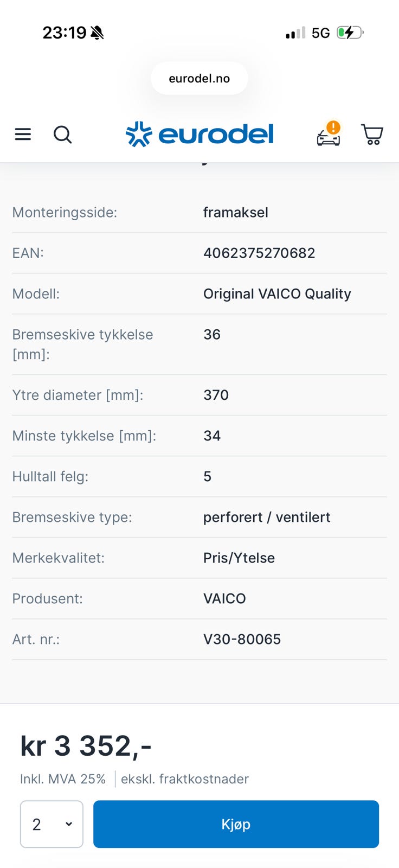399x868 pixels.
Task: Tap the 23:19 clock in status bar
Action: [64, 33]
